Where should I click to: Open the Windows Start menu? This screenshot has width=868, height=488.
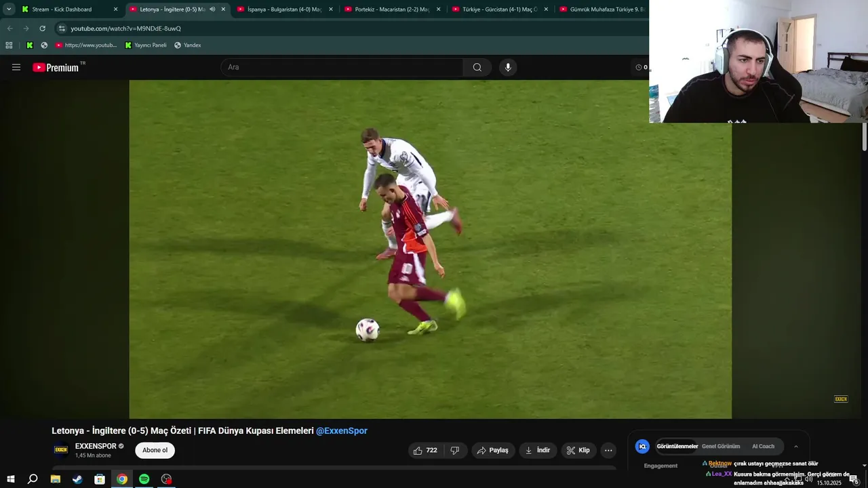pos(10,479)
